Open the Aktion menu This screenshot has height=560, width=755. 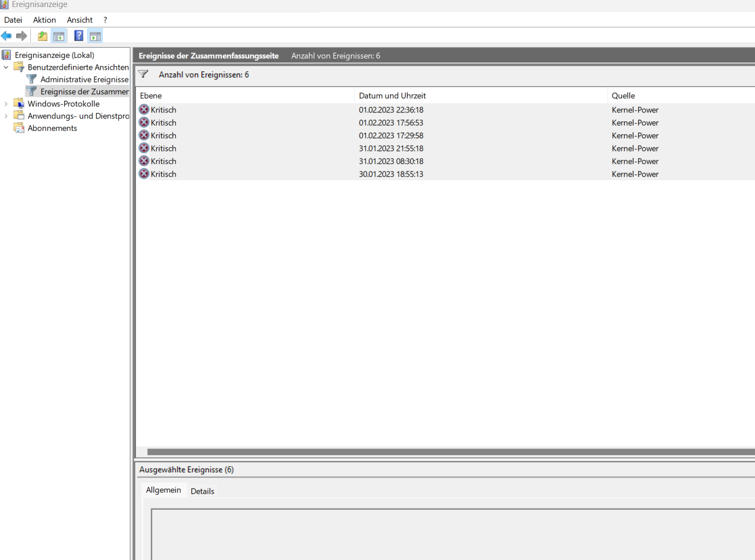pyautogui.click(x=44, y=20)
